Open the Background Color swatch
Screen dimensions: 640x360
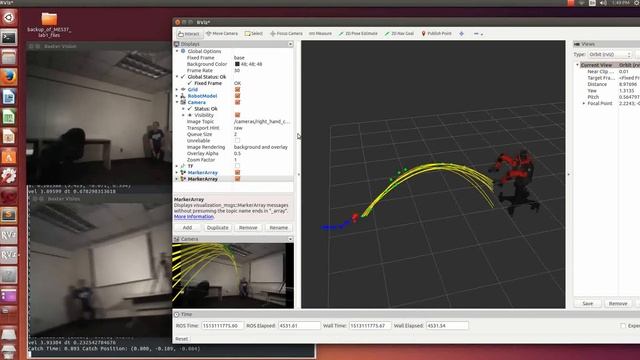point(237,64)
